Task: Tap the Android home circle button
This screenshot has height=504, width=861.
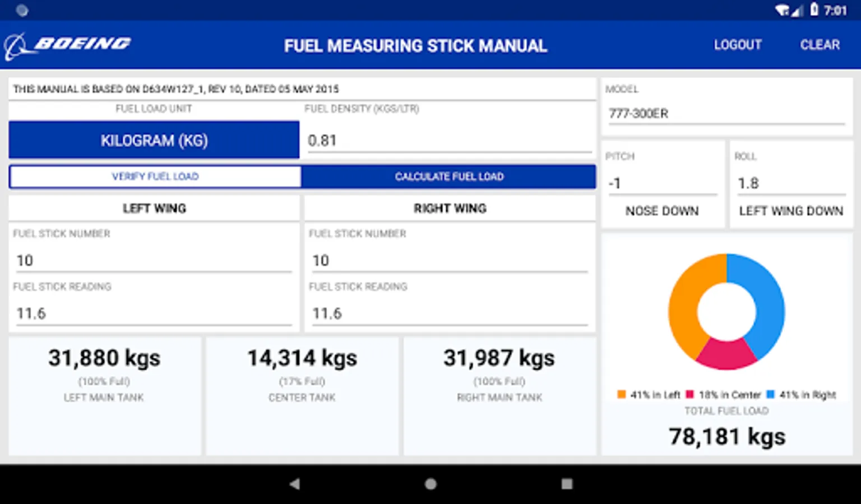Action: tap(430, 484)
